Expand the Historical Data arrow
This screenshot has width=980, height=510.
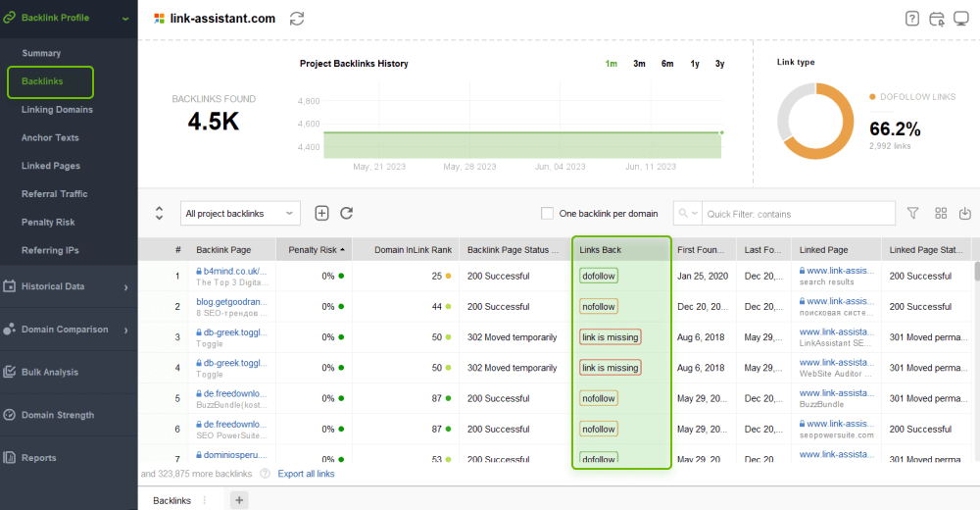pos(125,287)
